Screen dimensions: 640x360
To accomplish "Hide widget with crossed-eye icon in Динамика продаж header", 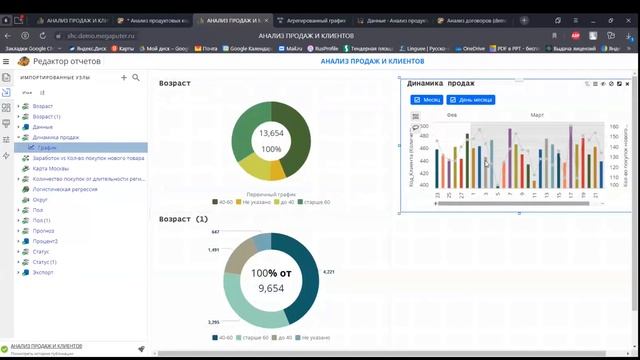I will pyautogui.click(x=603, y=84).
